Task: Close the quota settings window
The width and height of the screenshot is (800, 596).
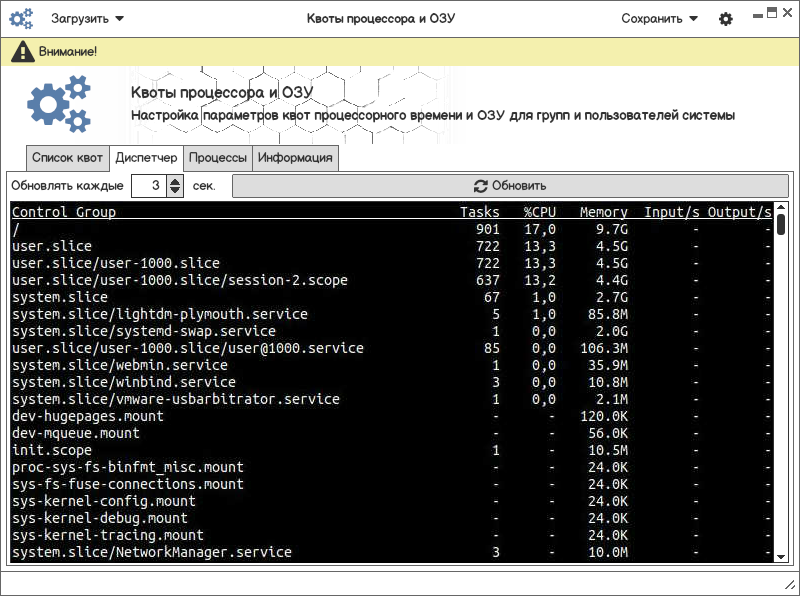Action: click(787, 13)
